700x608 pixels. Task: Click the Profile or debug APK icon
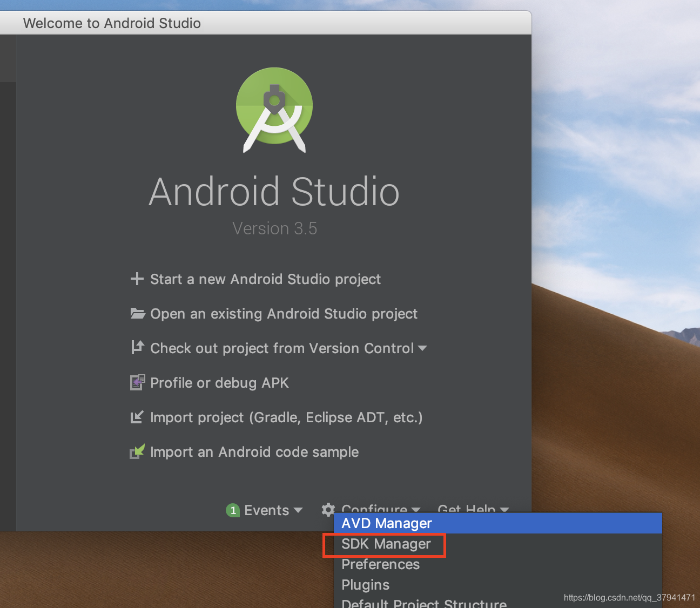pos(138,382)
